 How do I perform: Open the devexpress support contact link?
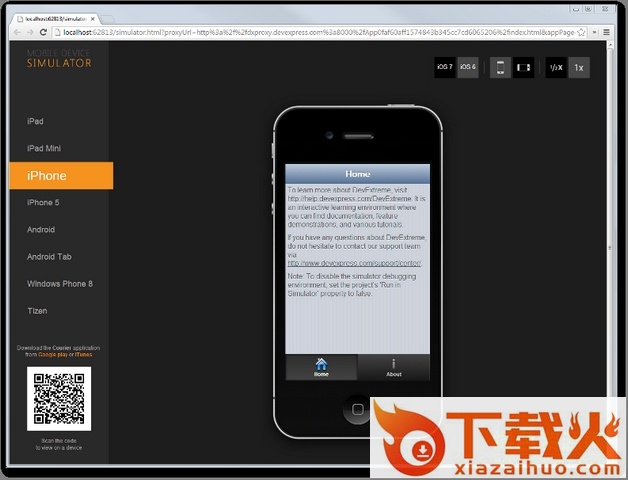coord(354,263)
